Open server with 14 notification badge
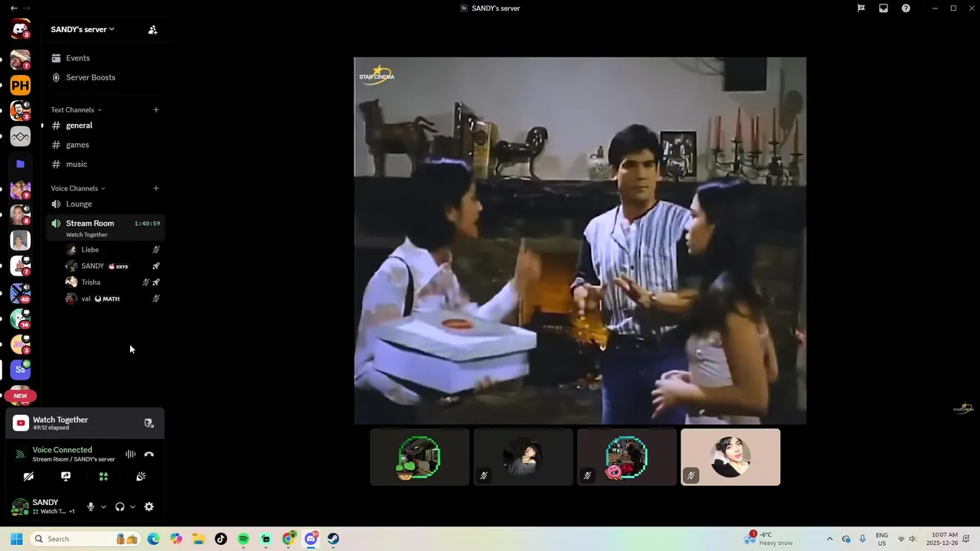Image resolution: width=980 pixels, height=551 pixels. (x=20, y=318)
